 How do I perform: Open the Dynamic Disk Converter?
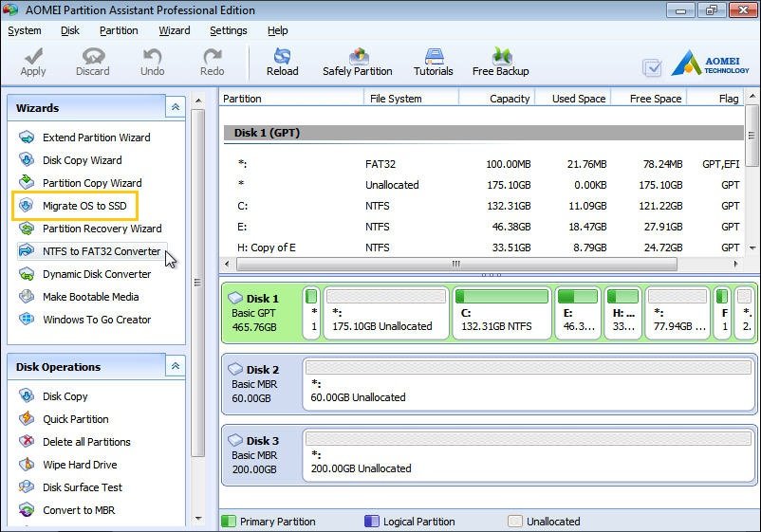97,274
